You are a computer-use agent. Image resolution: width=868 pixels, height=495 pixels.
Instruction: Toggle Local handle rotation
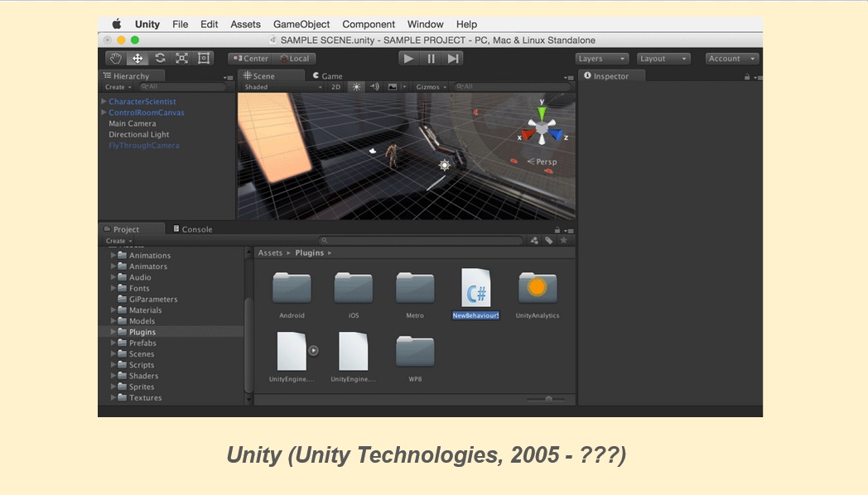[x=295, y=59]
